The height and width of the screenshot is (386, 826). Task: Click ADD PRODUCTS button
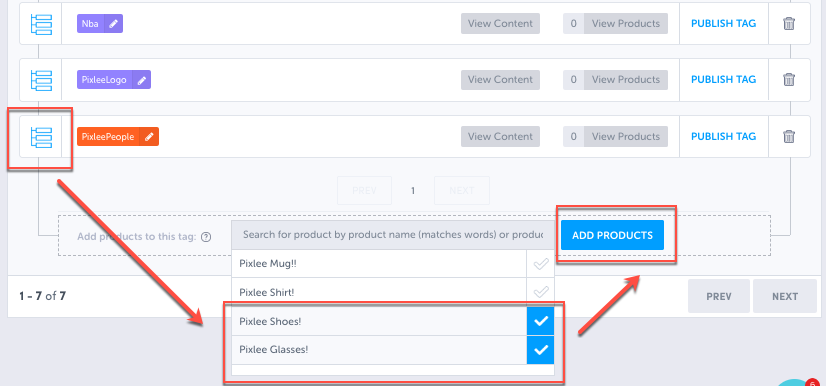[612, 235]
